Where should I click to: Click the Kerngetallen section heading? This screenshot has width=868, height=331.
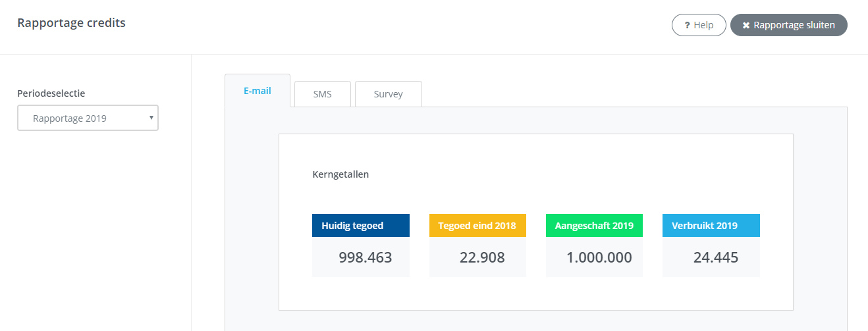(x=340, y=175)
